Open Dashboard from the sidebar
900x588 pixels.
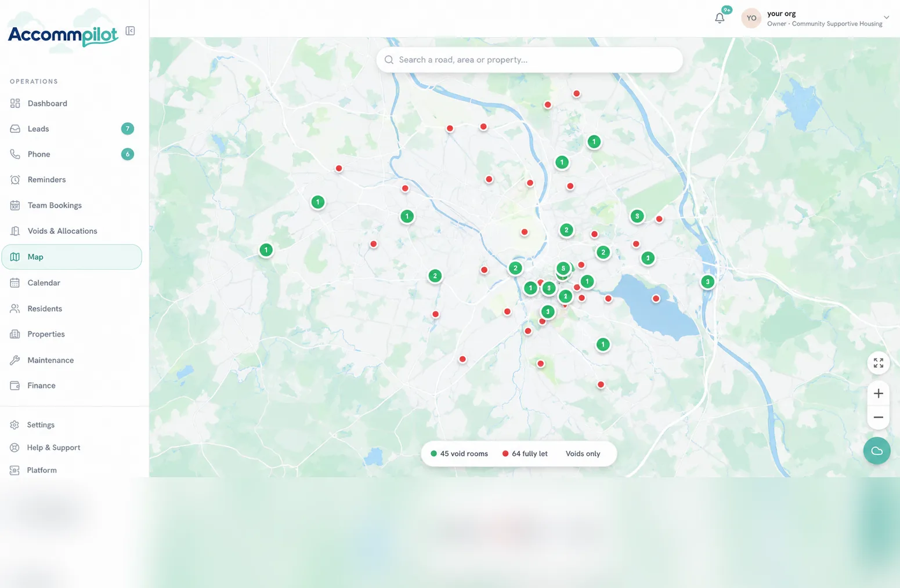click(71, 103)
